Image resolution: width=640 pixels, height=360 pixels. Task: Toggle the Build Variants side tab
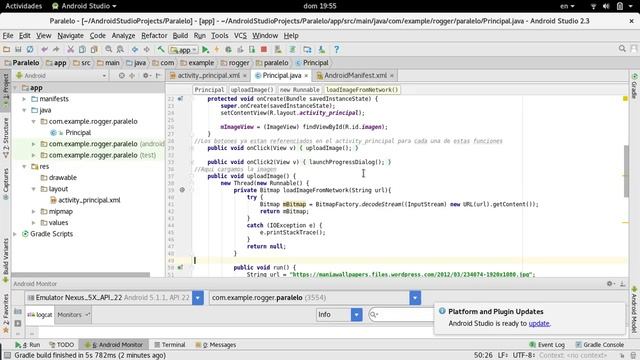pyautogui.click(x=5, y=260)
